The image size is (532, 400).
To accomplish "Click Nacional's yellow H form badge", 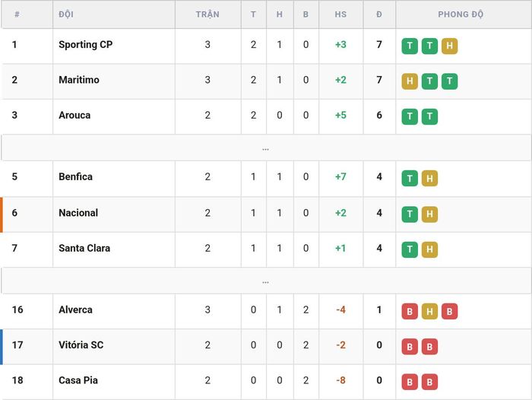I will click(x=429, y=214).
